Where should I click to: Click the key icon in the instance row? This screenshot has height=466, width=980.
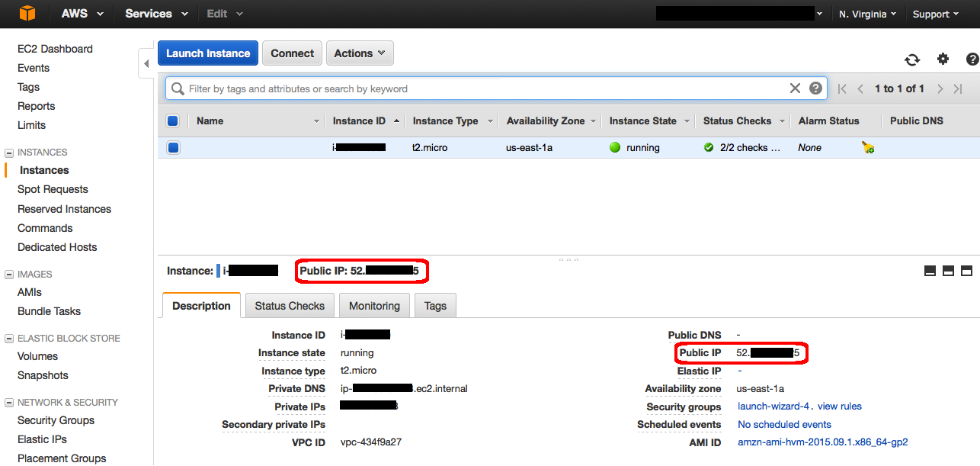(x=867, y=147)
